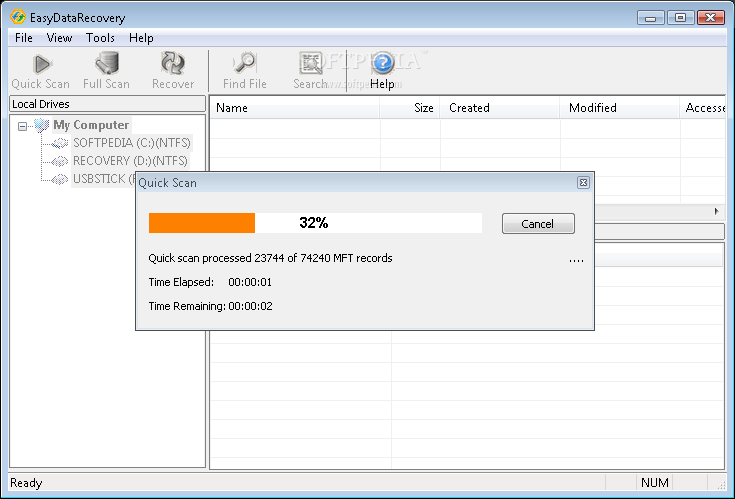735x499 pixels.
Task: Select the My Computer tree label
Action: coord(91,125)
